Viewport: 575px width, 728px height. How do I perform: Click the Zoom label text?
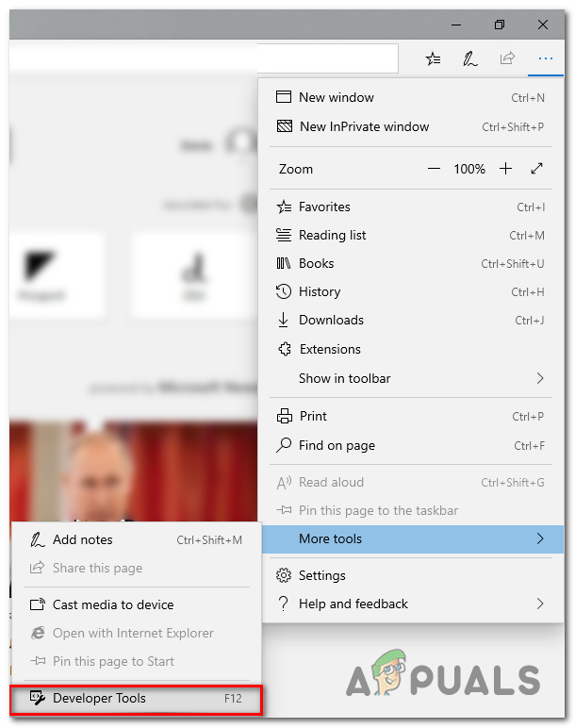click(296, 169)
